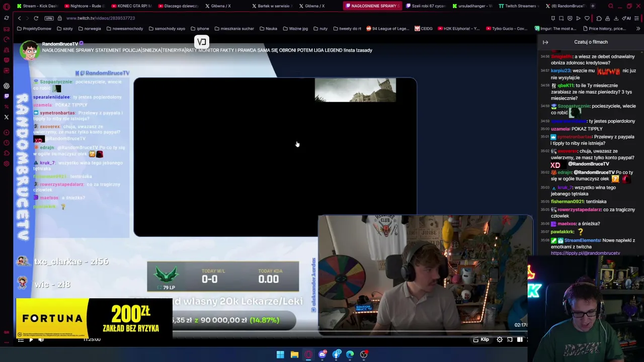Switch to the Stream - Kick Dash tab

click(37, 6)
